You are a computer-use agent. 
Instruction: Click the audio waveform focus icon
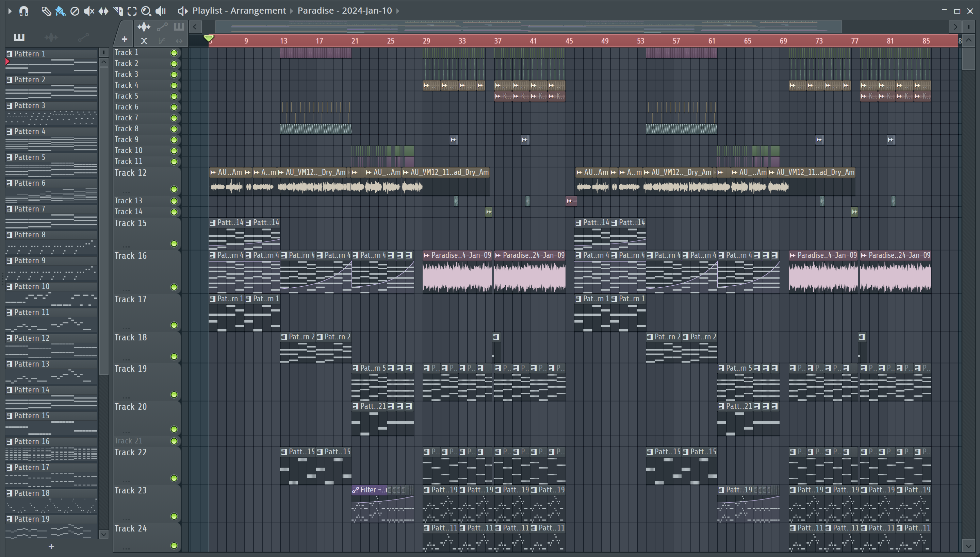144,27
